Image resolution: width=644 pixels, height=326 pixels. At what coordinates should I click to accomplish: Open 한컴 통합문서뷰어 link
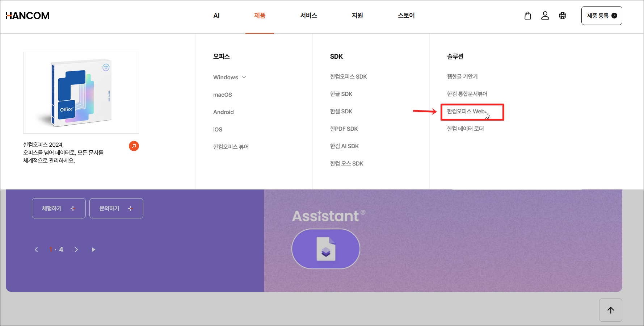[467, 94]
